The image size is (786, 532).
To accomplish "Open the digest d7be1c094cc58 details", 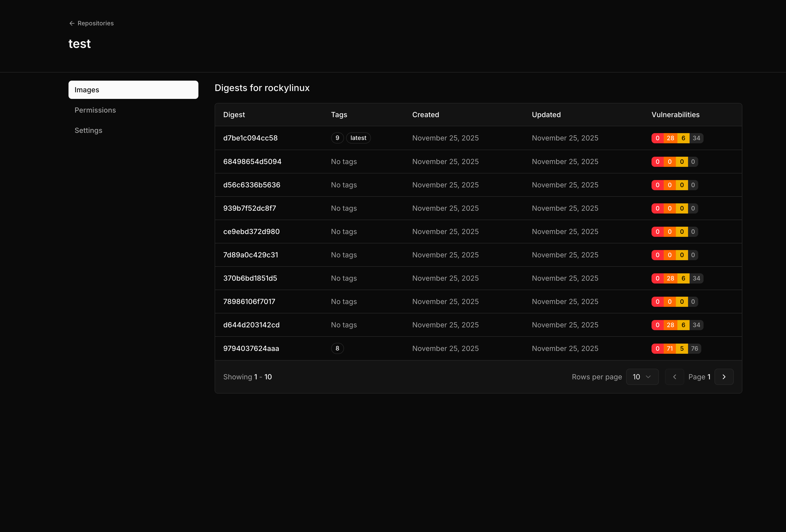I will [250, 138].
